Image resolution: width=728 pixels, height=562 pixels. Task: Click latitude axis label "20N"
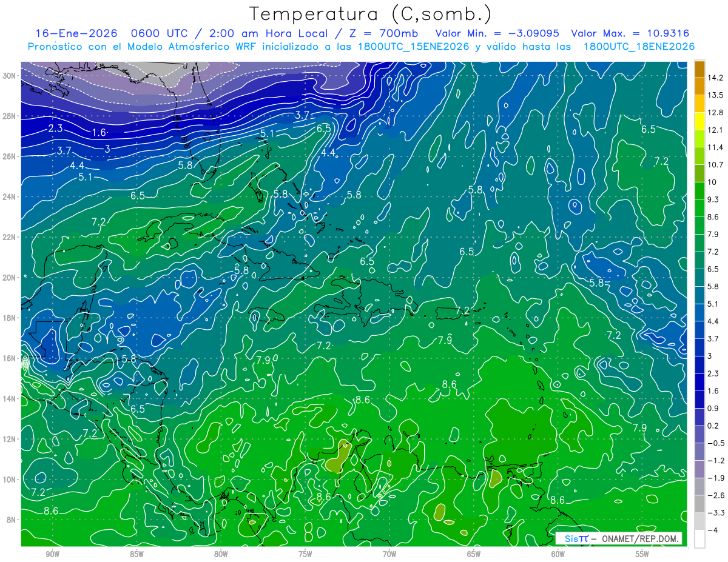[9, 278]
